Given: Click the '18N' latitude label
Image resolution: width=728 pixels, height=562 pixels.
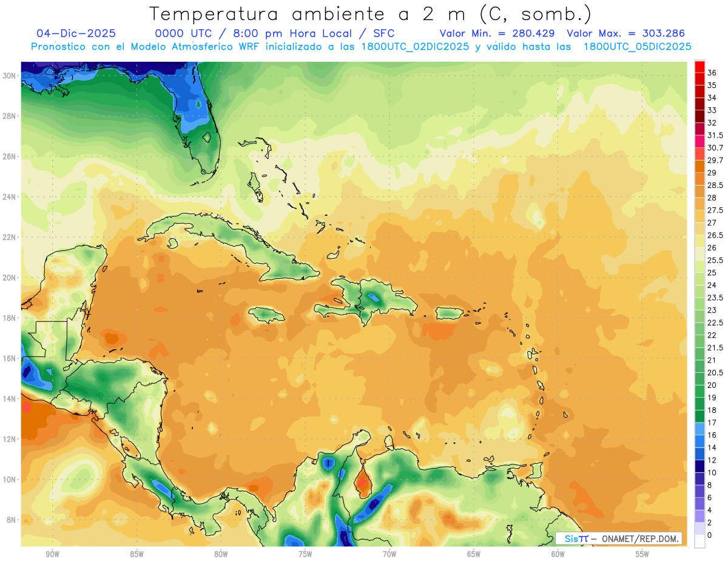Looking at the screenshot, I should point(9,318).
